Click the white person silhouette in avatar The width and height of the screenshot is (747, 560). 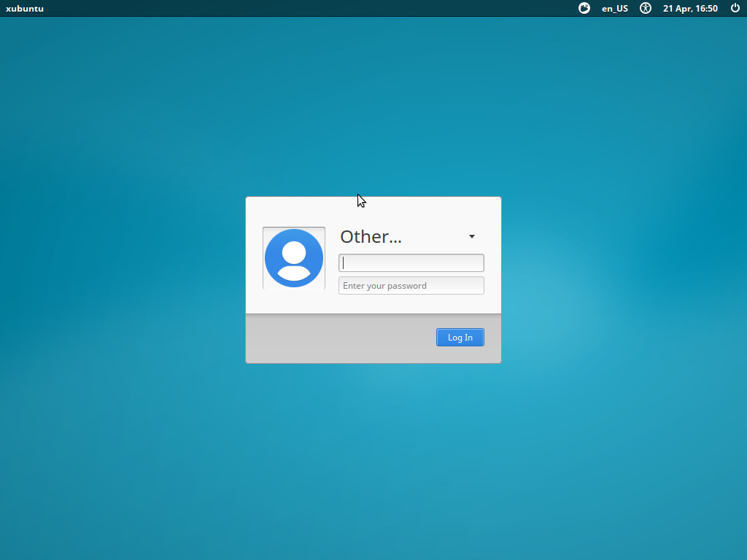point(294,260)
